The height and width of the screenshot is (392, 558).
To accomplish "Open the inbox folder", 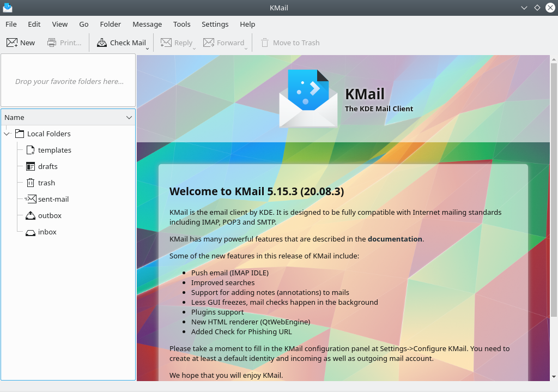I will (x=47, y=232).
